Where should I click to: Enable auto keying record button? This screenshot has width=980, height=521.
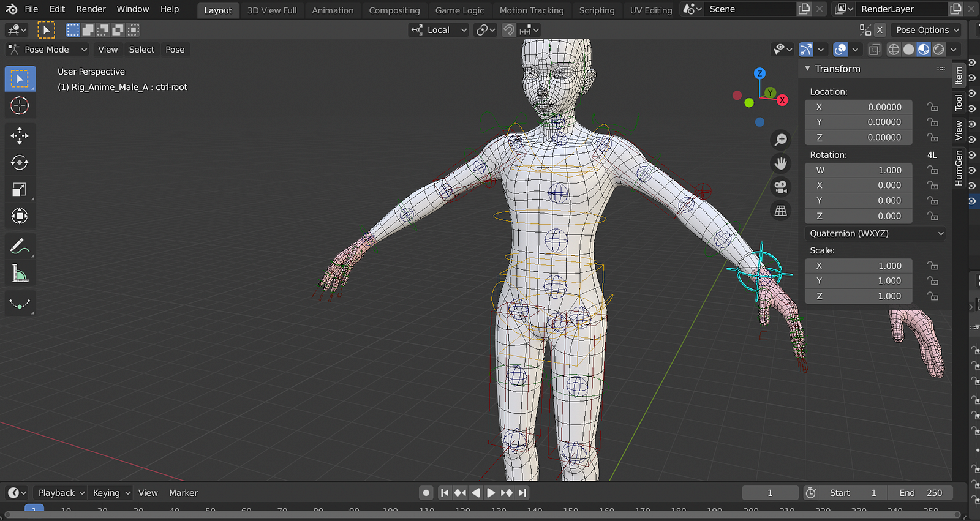426,493
